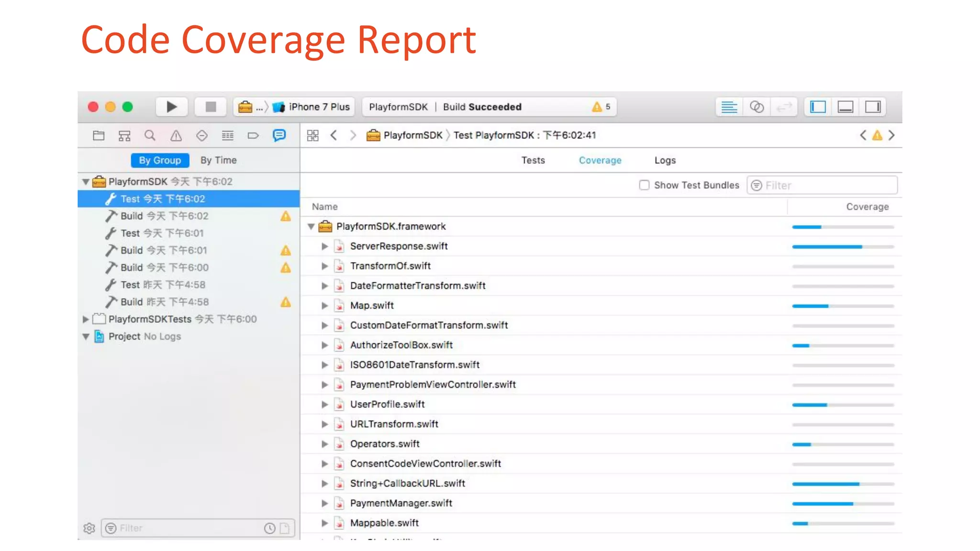
Task: Open the find navigator magnifier
Action: pyautogui.click(x=150, y=136)
